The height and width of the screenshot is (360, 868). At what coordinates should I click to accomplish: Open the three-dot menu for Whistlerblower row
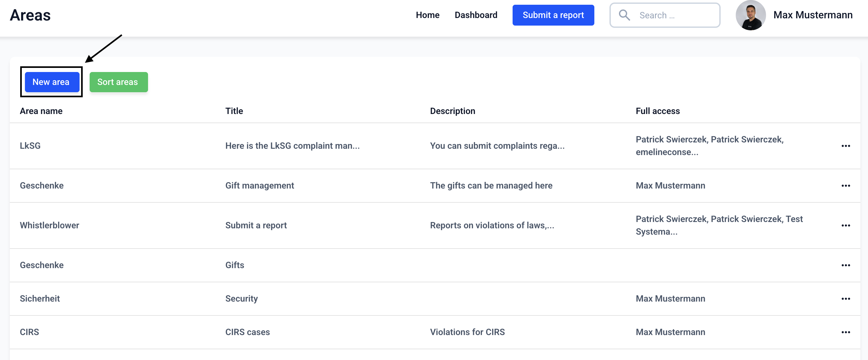tap(845, 225)
